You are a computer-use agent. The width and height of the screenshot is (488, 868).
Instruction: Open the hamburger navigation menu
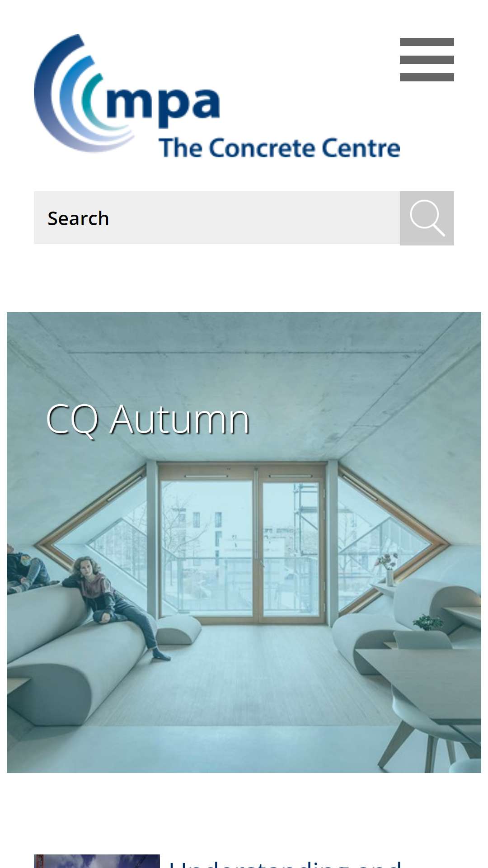click(427, 60)
